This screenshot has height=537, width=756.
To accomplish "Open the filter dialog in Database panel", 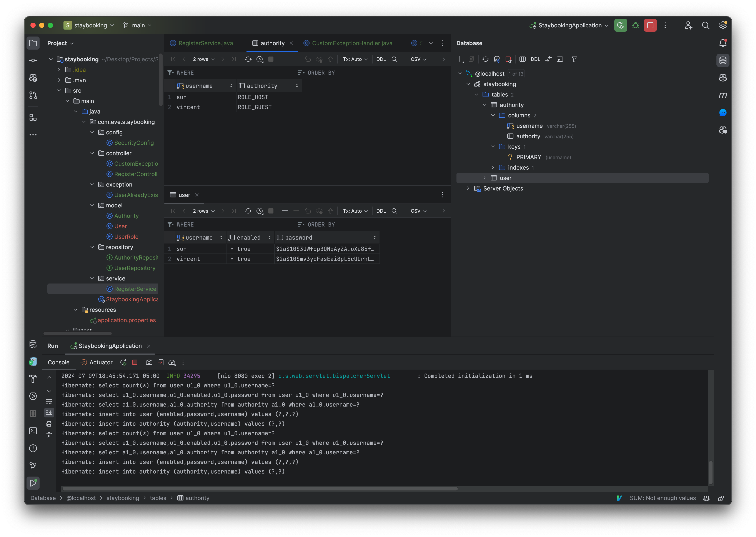I will tap(574, 59).
